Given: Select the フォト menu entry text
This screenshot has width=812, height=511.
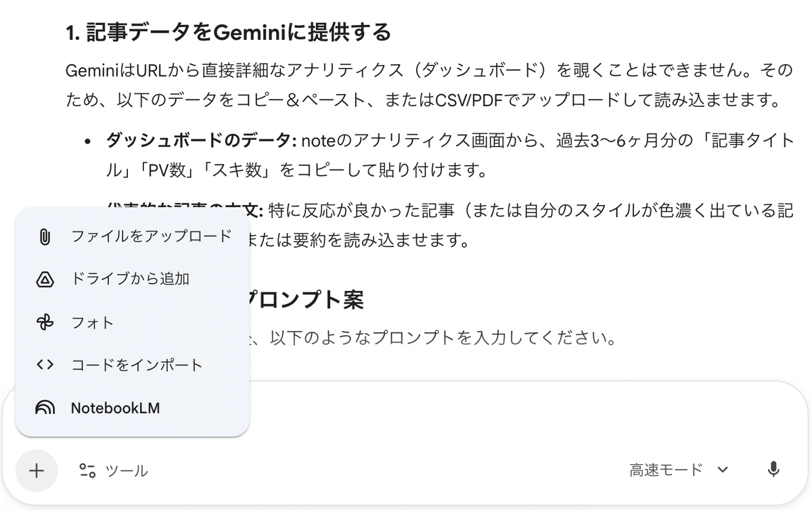Looking at the screenshot, I should tap(93, 323).
